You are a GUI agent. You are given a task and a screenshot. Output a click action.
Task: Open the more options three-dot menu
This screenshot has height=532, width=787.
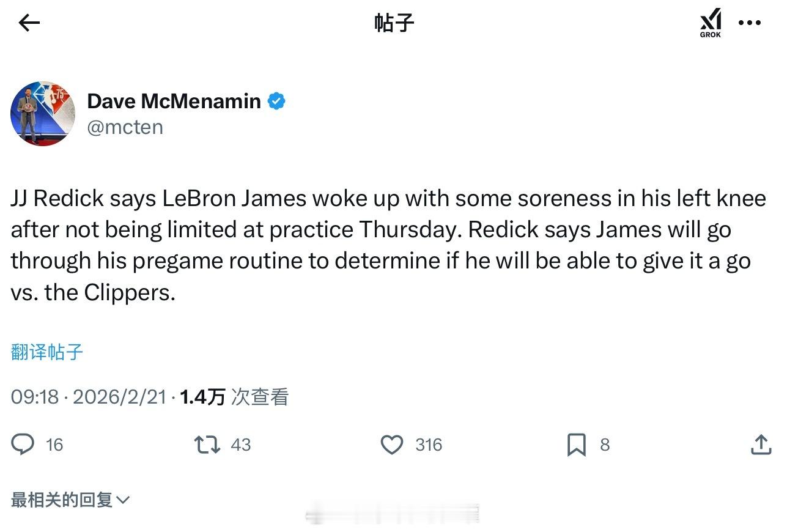[749, 23]
